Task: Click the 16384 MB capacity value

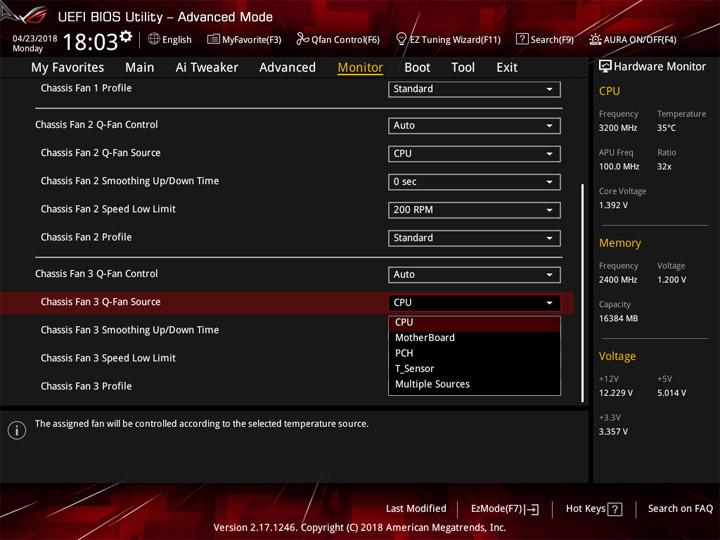Action: click(618, 319)
